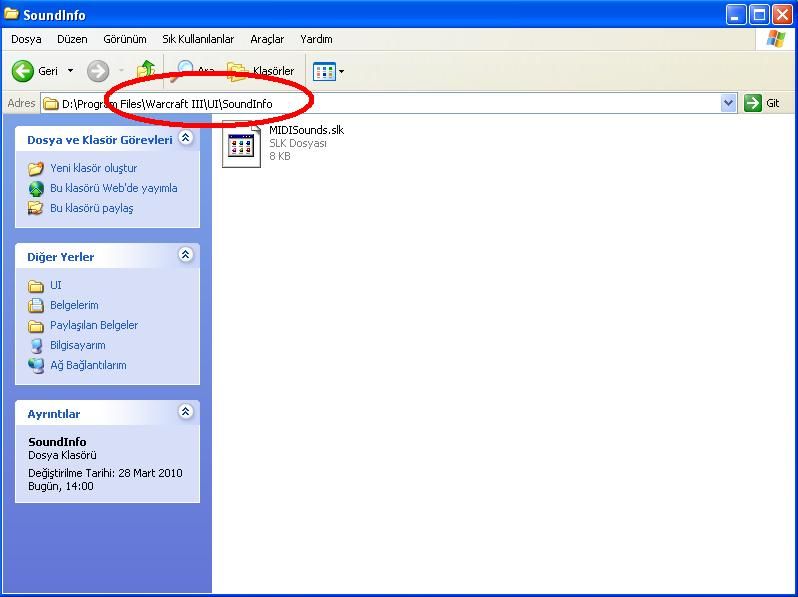798x597 pixels.
Task: Maximize the SoundInfo window
Action: tap(759, 15)
